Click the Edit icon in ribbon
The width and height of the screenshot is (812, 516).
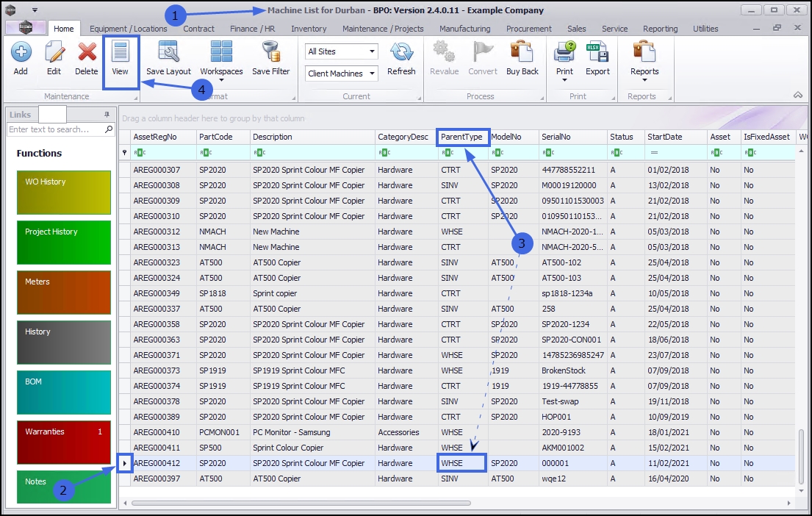pos(54,53)
